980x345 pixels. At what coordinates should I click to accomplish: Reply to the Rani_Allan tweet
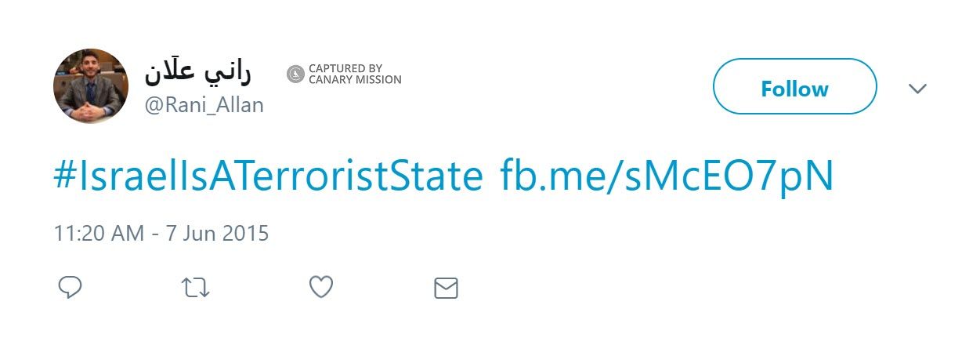(71, 288)
